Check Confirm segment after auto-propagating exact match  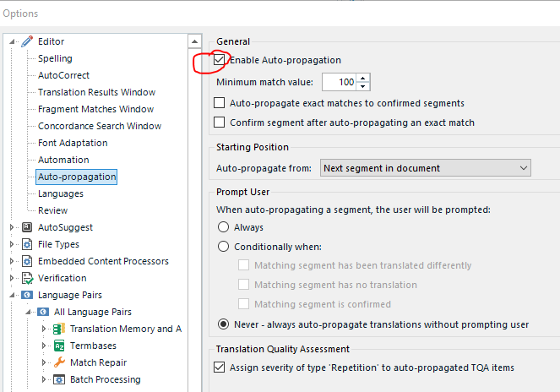[x=219, y=122]
